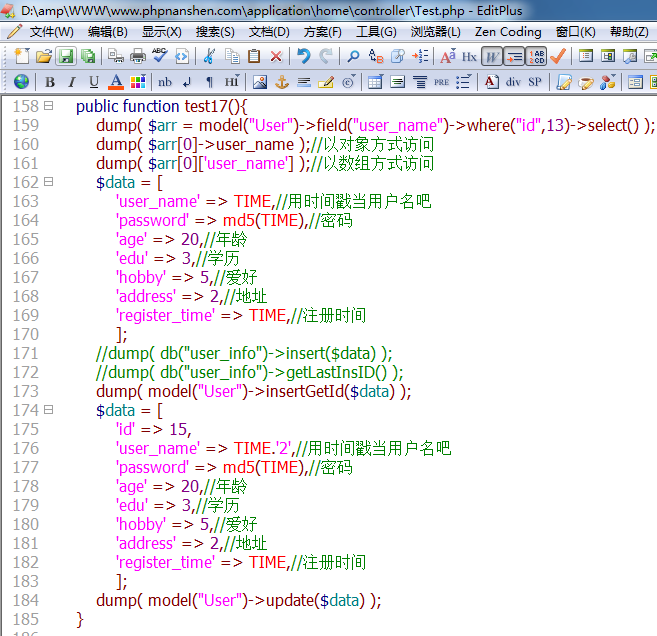Insert anchor link icon

(x=282, y=82)
